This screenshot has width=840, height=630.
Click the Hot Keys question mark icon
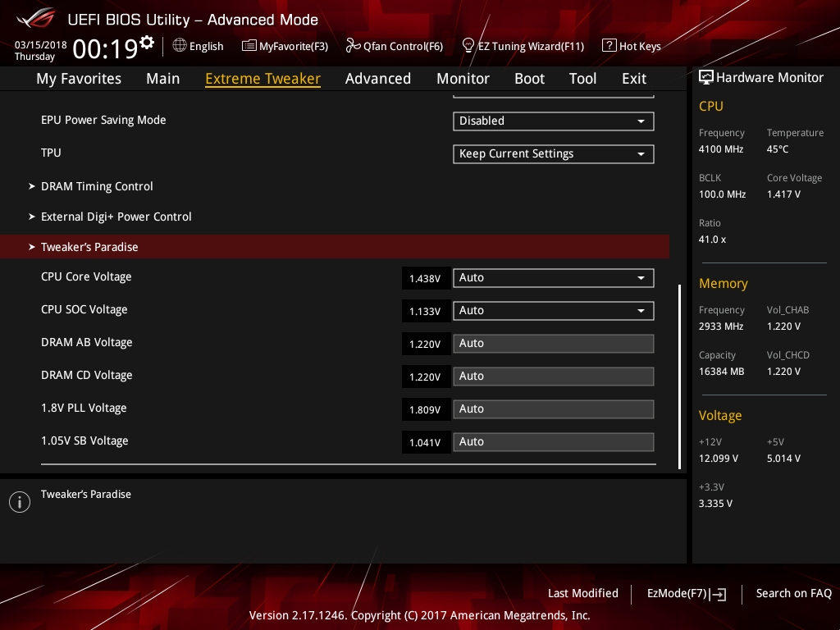tap(609, 46)
